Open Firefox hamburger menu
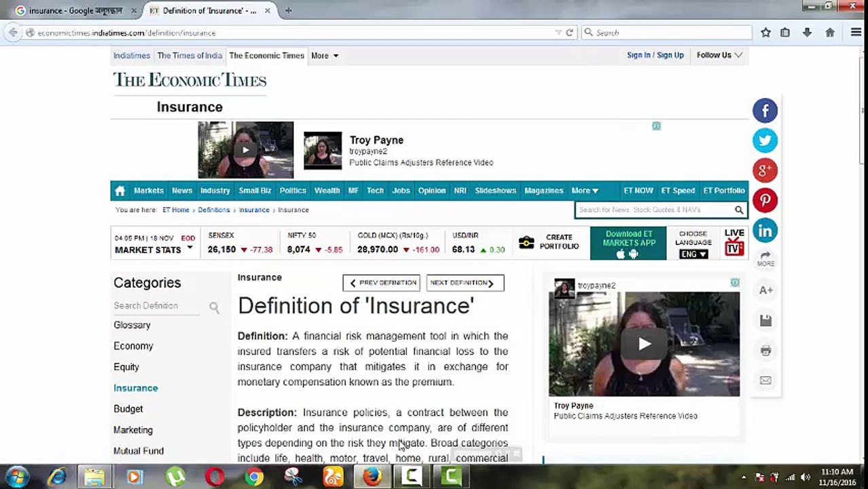The image size is (868, 489). pyautogui.click(x=856, y=33)
